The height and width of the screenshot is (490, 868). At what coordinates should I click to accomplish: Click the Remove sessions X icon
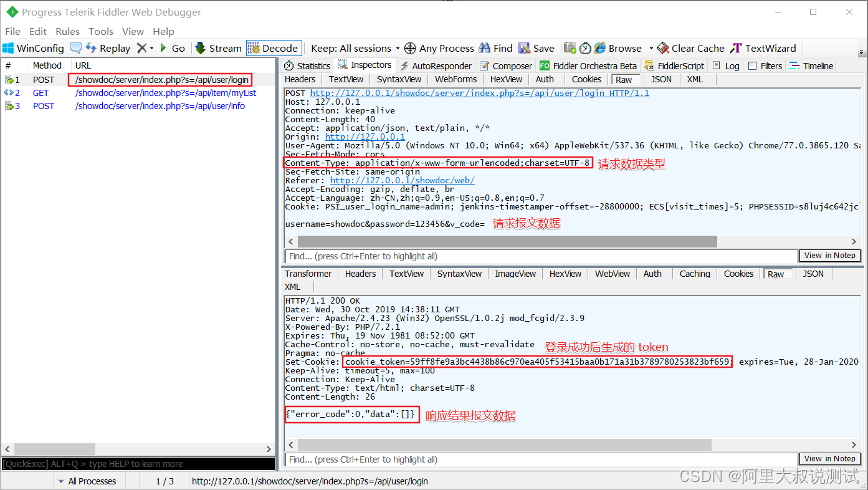[141, 48]
